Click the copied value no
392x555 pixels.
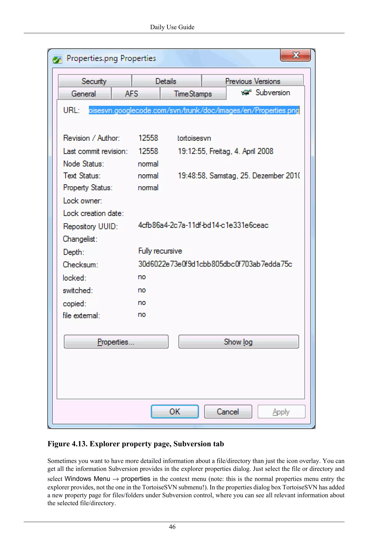[142, 303]
